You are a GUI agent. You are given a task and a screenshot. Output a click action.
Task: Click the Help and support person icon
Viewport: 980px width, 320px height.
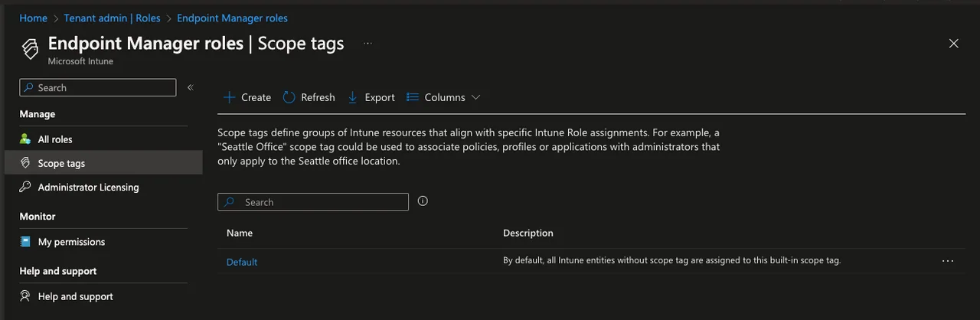25,296
